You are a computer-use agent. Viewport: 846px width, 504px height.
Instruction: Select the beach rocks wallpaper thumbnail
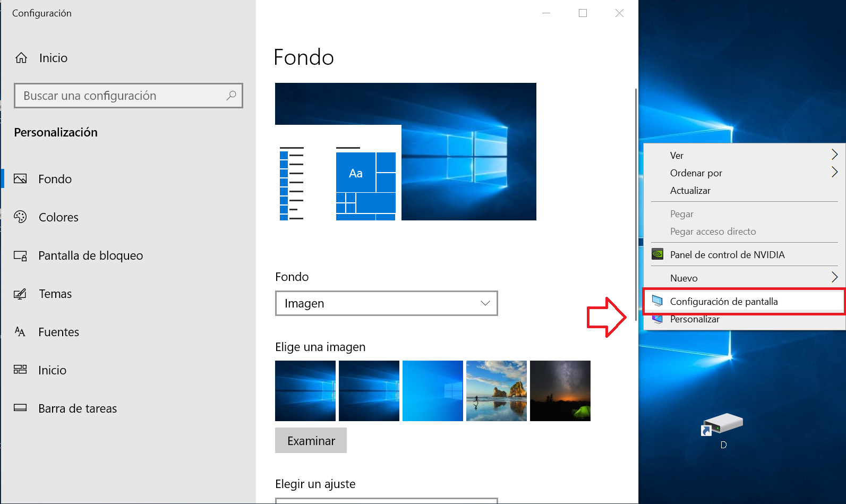497,391
